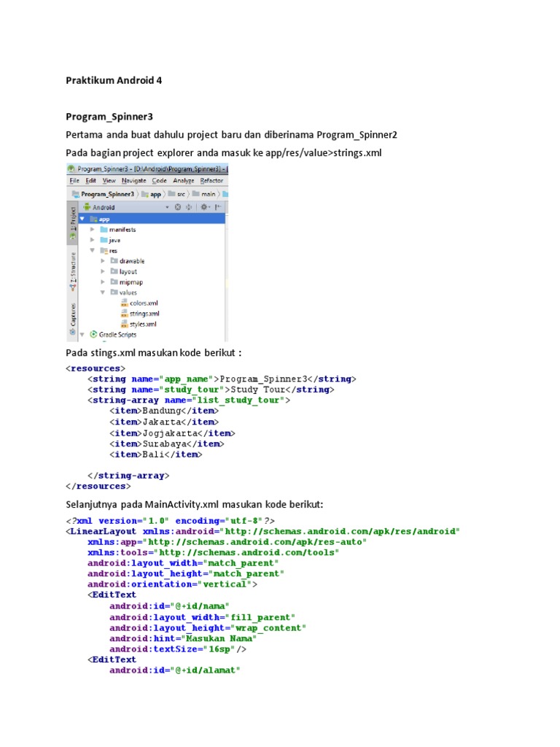The width and height of the screenshot is (560, 747).
Task: Open the File menu in Android Studio
Action: click(74, 181)
